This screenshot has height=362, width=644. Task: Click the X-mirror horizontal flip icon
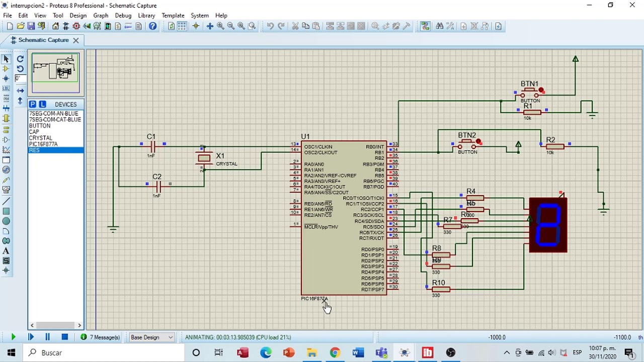pyautogui.click(x=20, y=91)
